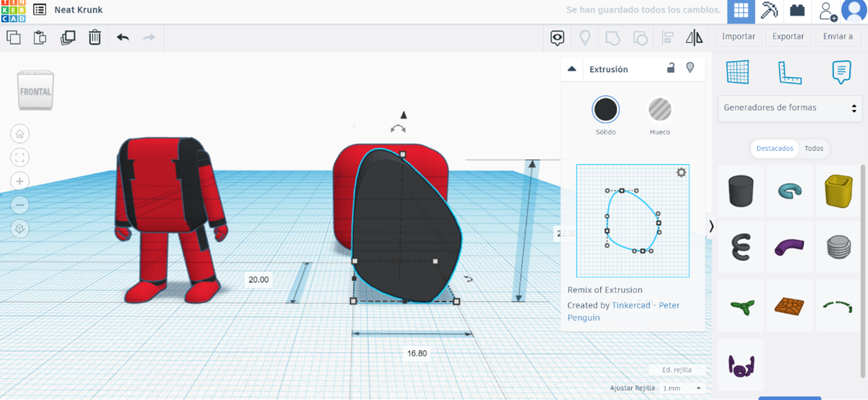Toggle the lock on the Extrusion panel
Image resolution: width=868 pixels, height=400 pixels.
[670, 68]
